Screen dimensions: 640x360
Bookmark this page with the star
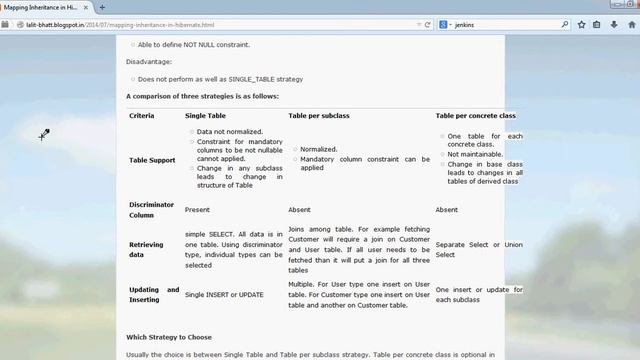click(x=582, y=25)
